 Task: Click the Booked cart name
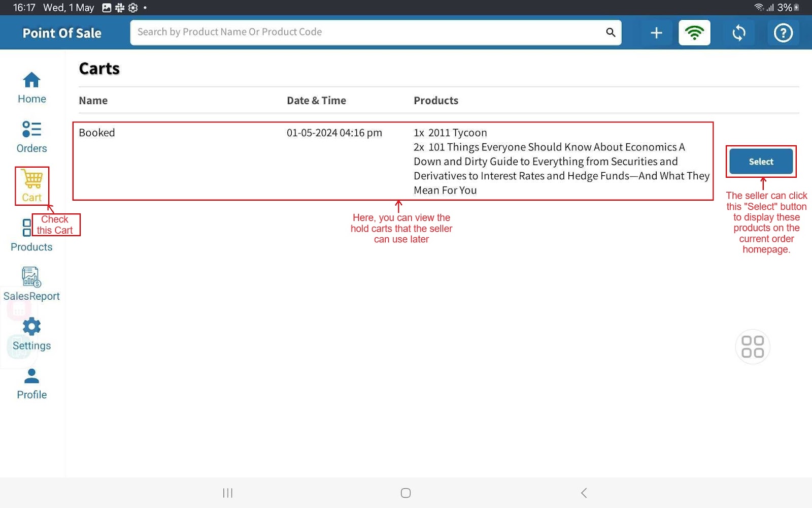[97, 133]
